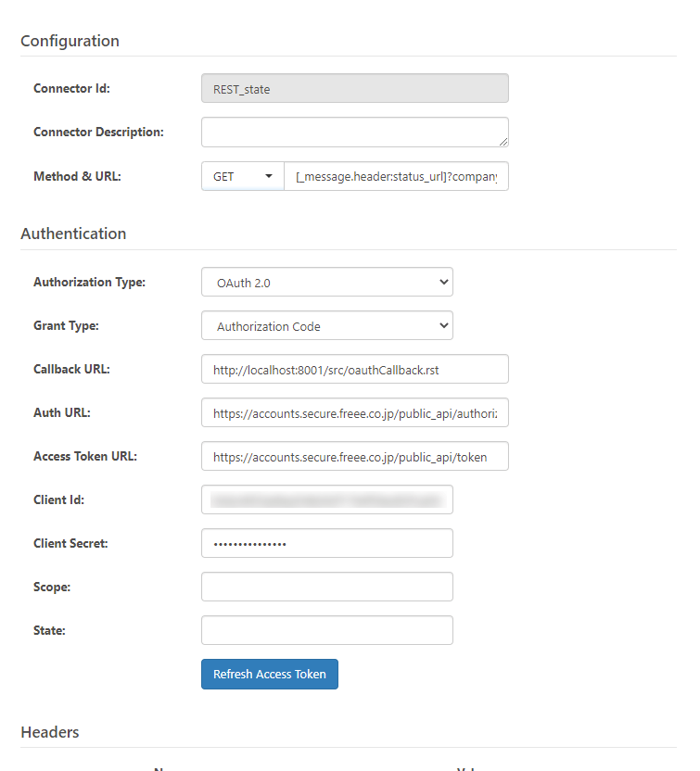Open the Grant Type dropdown
Image resolution: width=700 pixels, height=771 pixels.
coord(326,326)
